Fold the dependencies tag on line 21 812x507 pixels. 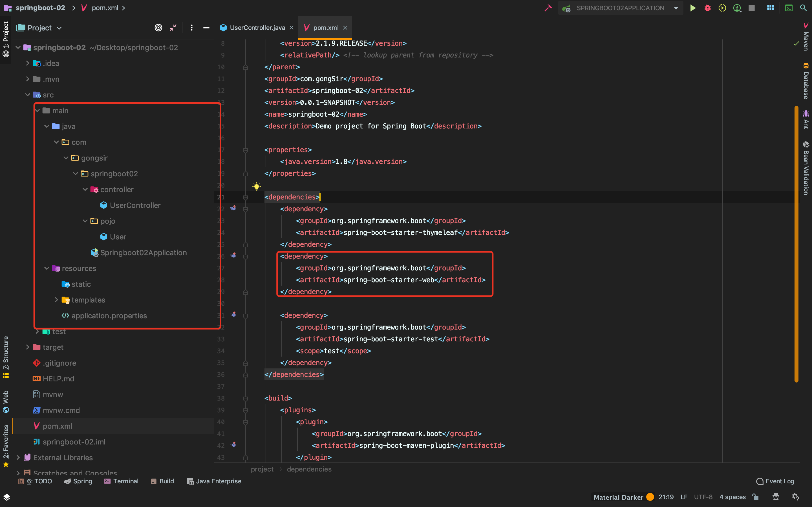tap(246, 197)
